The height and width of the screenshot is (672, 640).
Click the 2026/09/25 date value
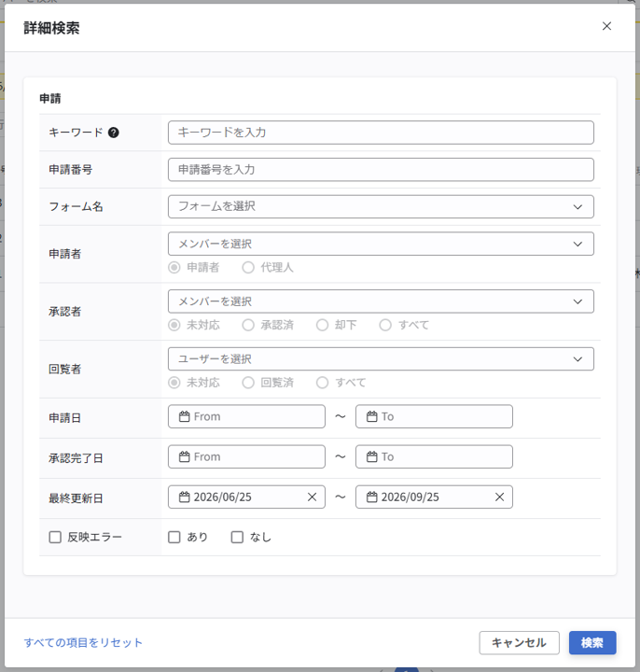click(x=410, y=497)
